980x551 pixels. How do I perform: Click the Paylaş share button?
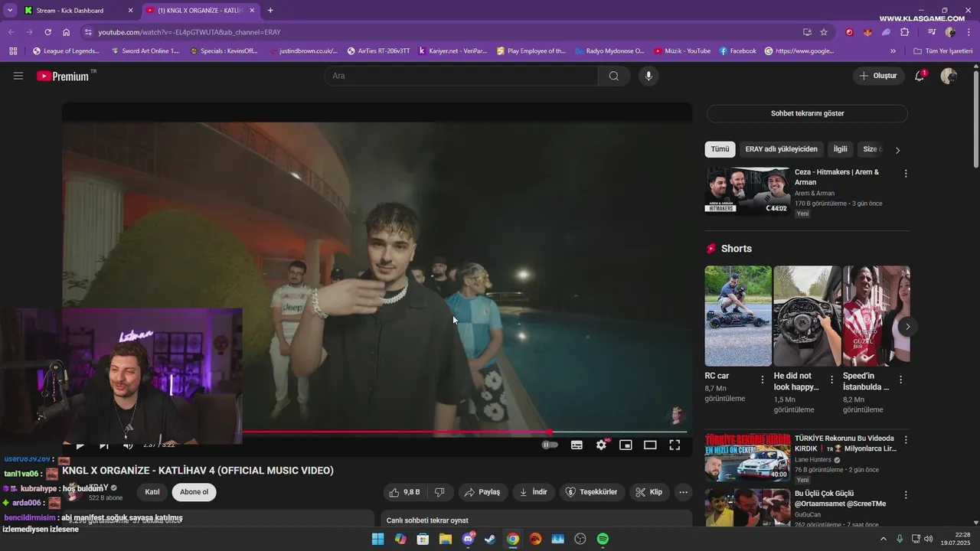tap(482, 492)
